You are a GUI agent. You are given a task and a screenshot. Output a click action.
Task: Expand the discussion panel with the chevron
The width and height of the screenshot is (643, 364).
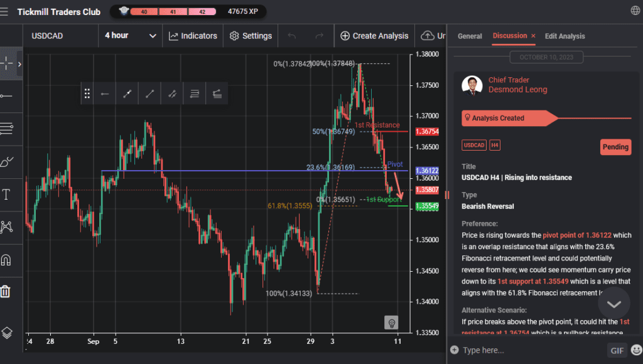(x=613, y=303)
